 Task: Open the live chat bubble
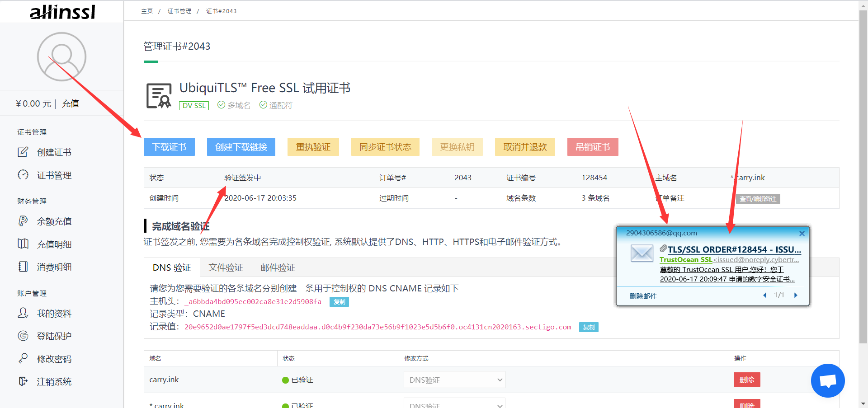coord(828,380)
